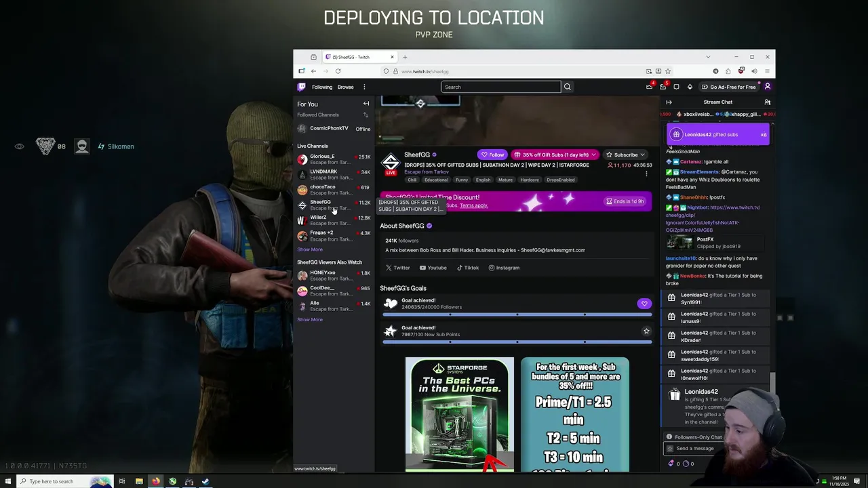Click the search magnifier button
The height and width of the screenshot is (488, 868).
568,87
